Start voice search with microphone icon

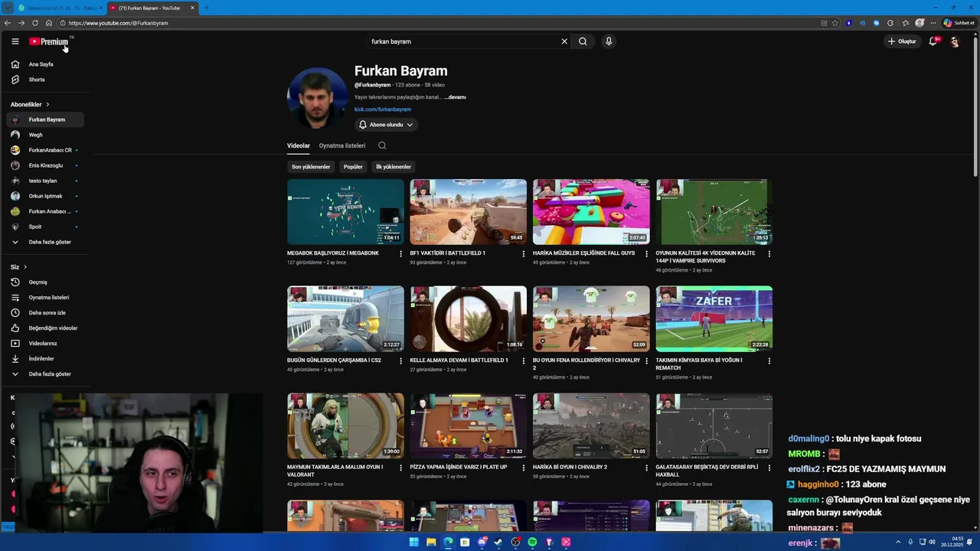(x=609, y=41)
